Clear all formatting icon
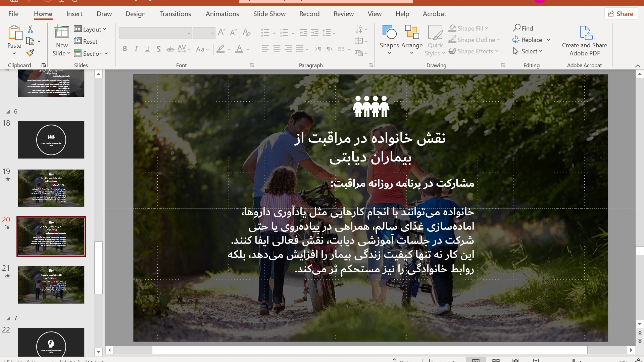The image size is (644, 362). (247, 32)
